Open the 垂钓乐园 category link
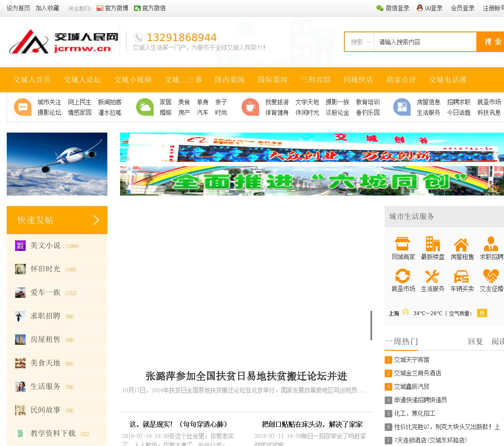 (x=368, y=112)
